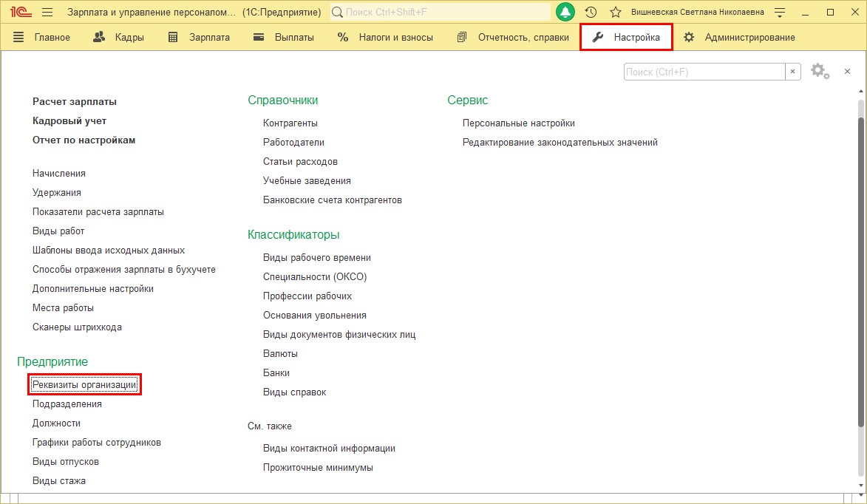Open favorites star icon
This screenshot has height=504, width=867.
click(616, 12)
